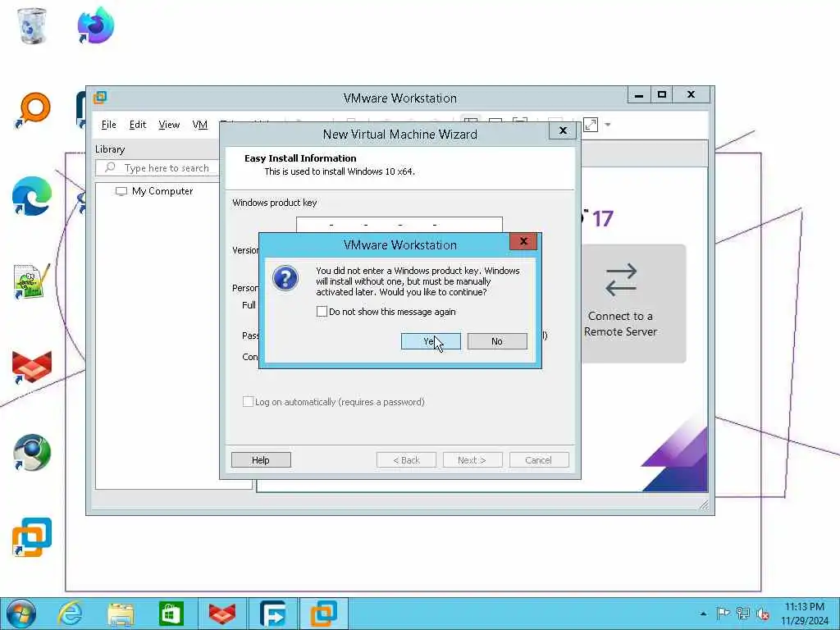Tick Log on automatically checkbox
This screenshot has height=630, width=840.
pos(248,401)
